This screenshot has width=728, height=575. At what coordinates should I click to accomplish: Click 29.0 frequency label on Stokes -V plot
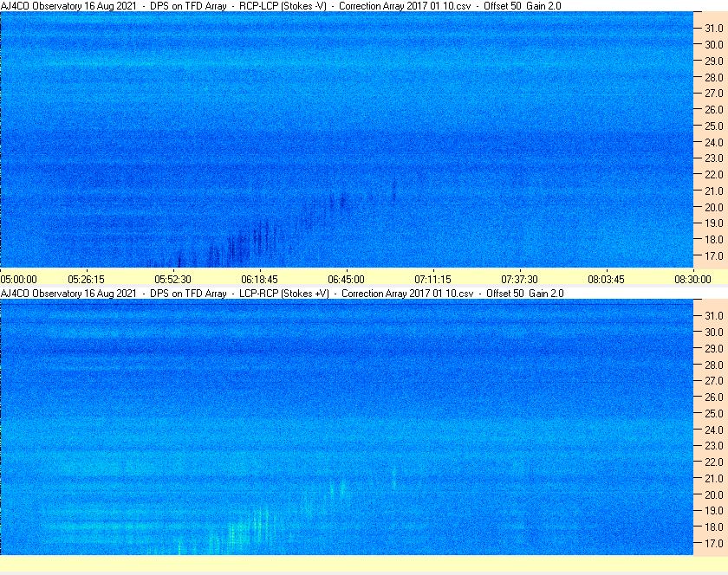click(714, 61)
